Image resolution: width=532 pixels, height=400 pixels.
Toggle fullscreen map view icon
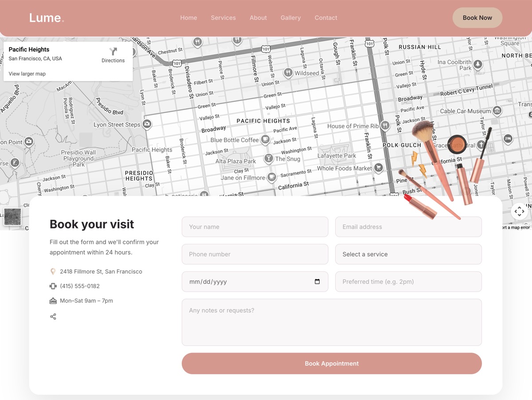tap(519, 211)
